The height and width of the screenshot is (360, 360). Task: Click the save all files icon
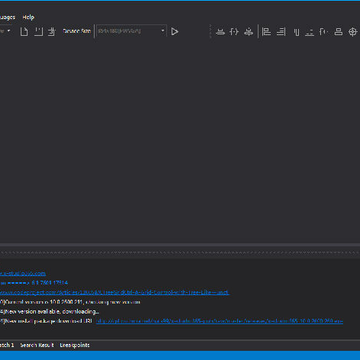point(51,32)
